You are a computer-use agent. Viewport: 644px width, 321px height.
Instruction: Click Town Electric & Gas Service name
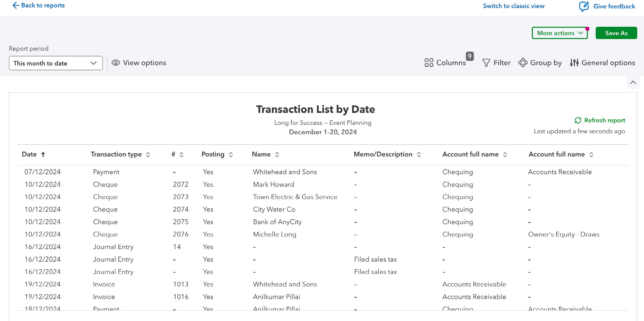coord(295,197)
